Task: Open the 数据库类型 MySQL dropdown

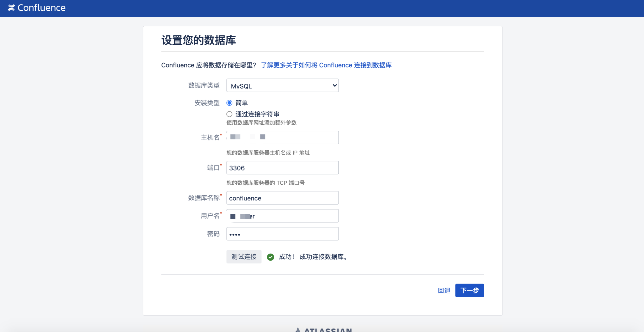Action: [x=282, y=85]
